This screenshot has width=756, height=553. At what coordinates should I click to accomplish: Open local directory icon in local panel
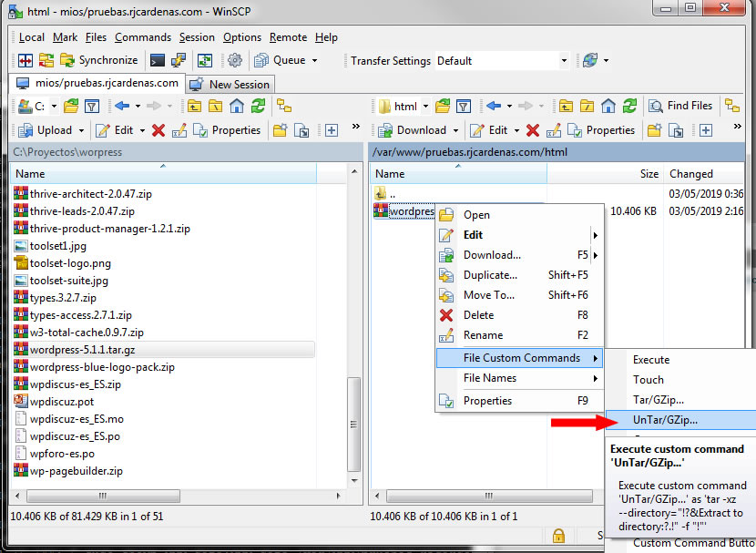(71, 106)
